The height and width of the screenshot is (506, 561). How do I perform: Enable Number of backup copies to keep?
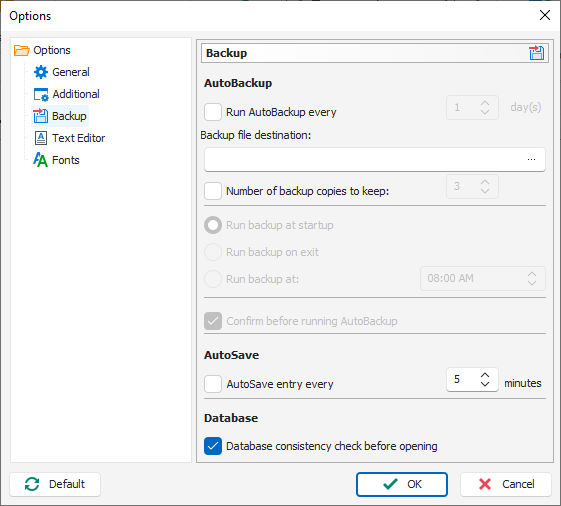click(x=213, y=191)
